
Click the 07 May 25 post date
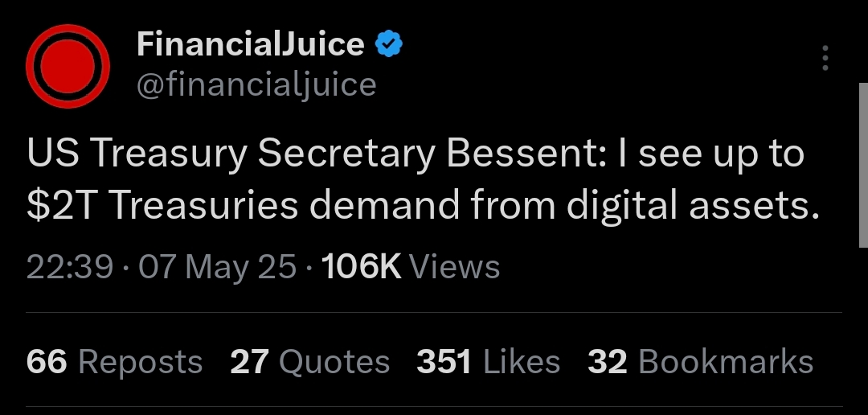[x=218, y=267]
